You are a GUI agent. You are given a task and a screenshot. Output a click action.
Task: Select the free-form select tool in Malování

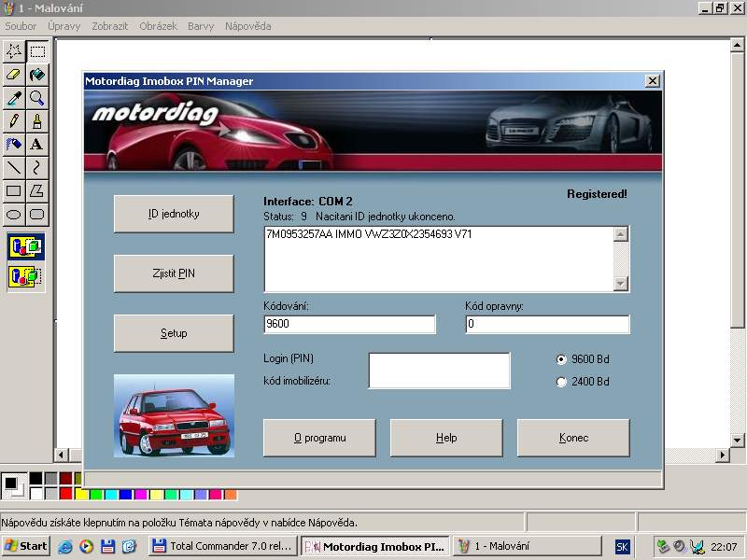coord(14,51)
